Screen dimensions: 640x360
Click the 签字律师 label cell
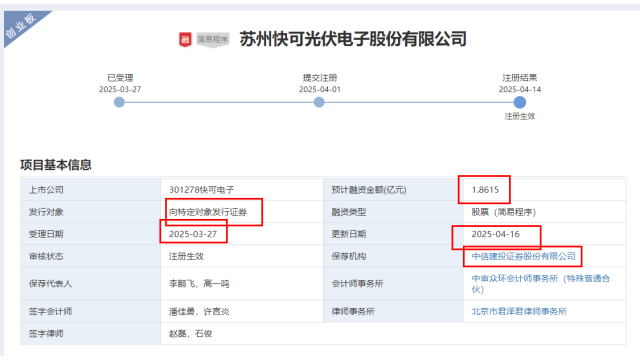(91, 333)
